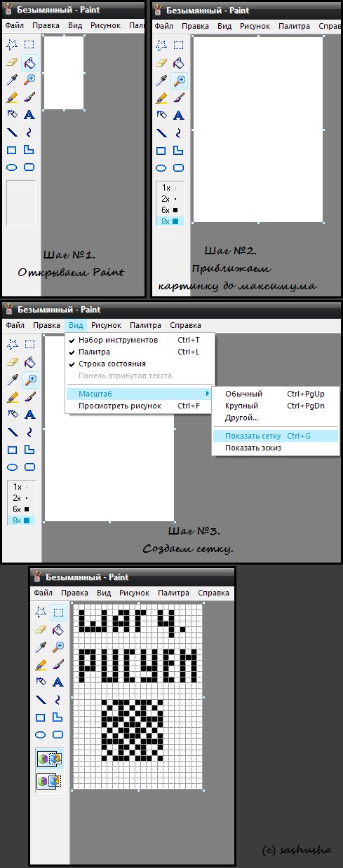
Task: Select Fill bucket in Step 3 window
Action: 29,361
